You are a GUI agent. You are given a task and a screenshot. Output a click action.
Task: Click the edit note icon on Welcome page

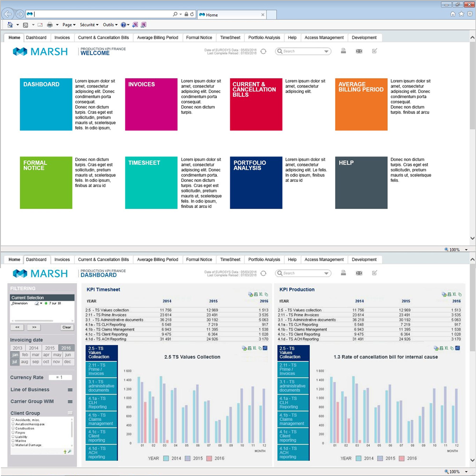[x=375, y=51]
